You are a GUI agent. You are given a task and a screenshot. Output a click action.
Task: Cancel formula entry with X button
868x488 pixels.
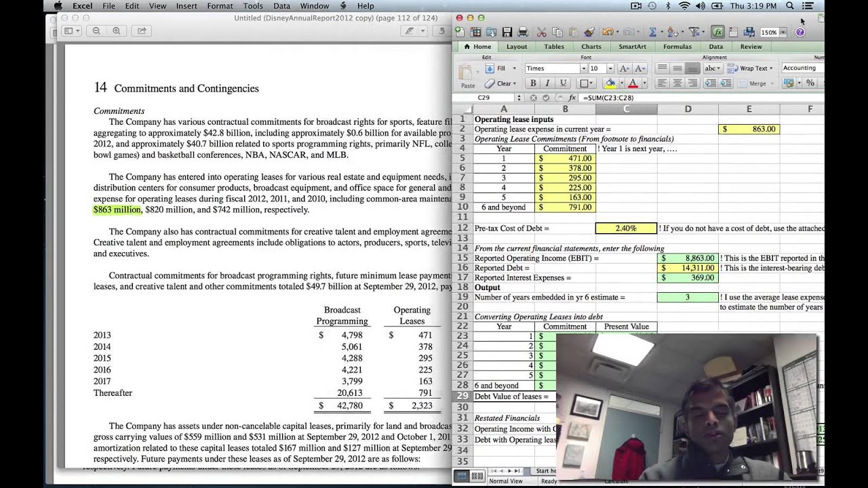pos(534,98)
